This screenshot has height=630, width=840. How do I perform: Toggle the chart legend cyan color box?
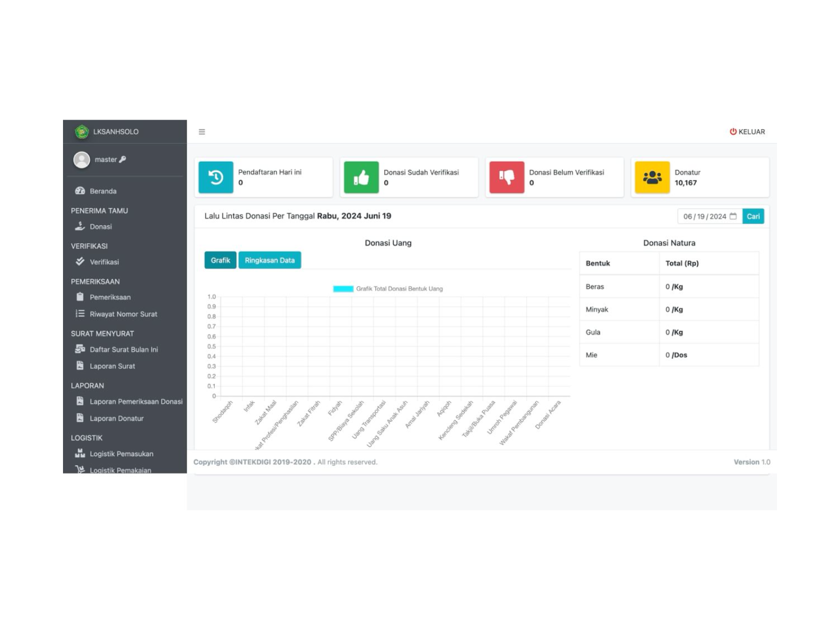click(x=343, y=289)
